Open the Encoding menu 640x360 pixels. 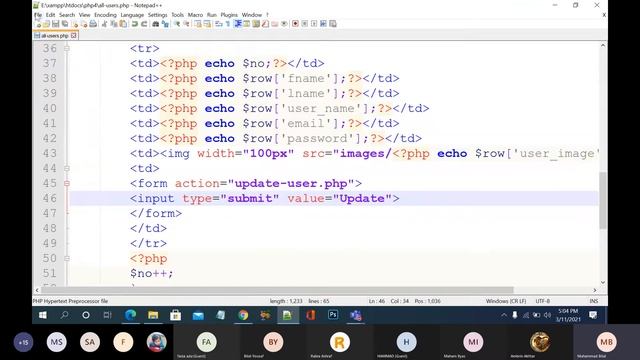click(105, 15)
